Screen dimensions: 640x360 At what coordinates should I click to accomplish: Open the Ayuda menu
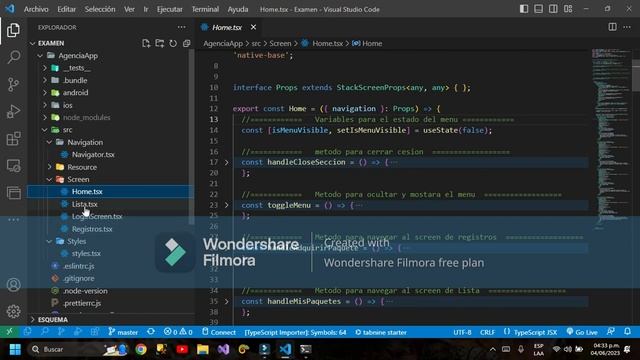click(238, 9)
